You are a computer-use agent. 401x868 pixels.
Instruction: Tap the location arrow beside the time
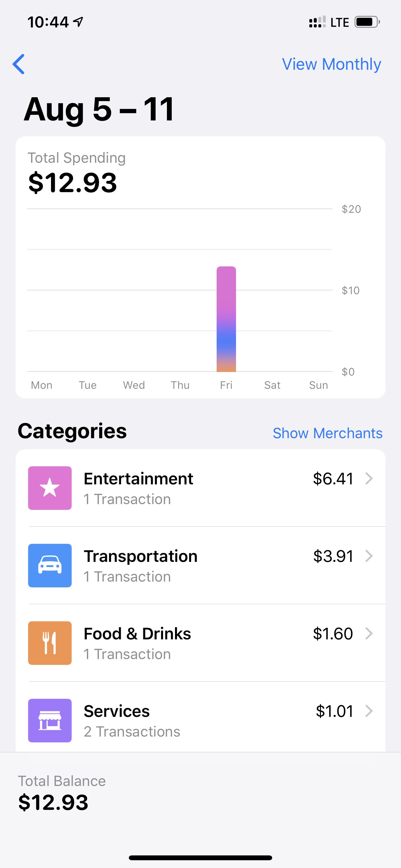coord(78,22)
